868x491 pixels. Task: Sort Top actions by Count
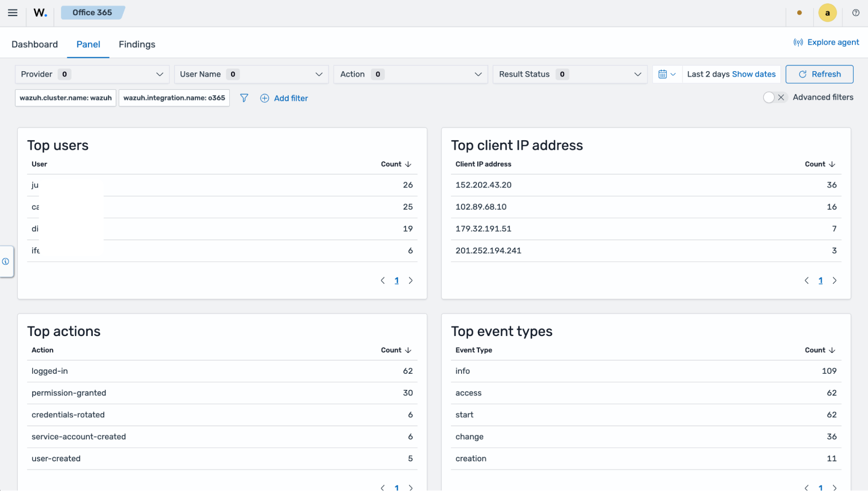(396, 350)
